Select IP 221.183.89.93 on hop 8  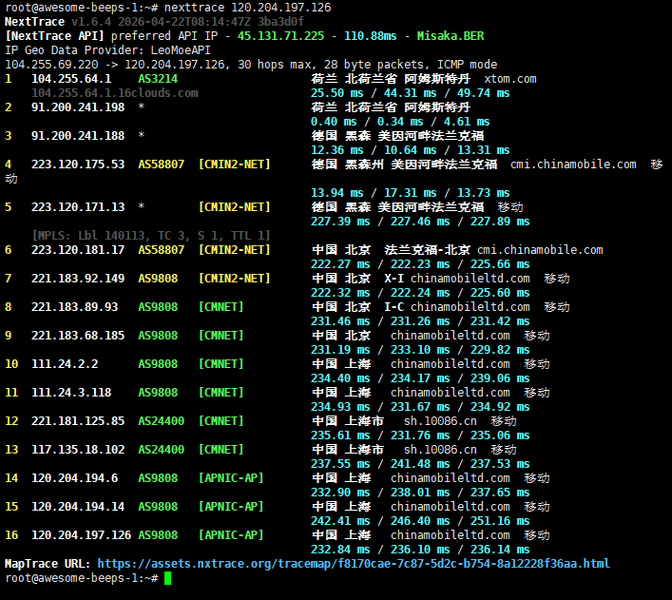click(x=75, y=307)
